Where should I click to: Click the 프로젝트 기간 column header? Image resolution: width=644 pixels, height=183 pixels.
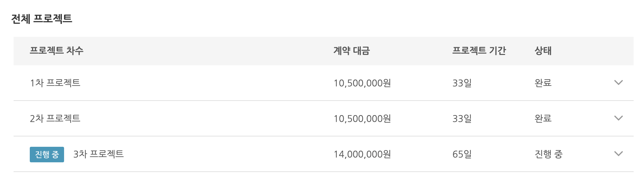click(x=479, y=51)
